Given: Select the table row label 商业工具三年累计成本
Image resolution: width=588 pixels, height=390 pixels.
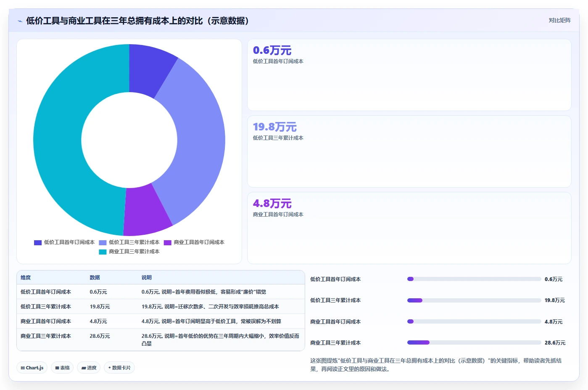Looking at the screenshot, I should coord(46,336).
